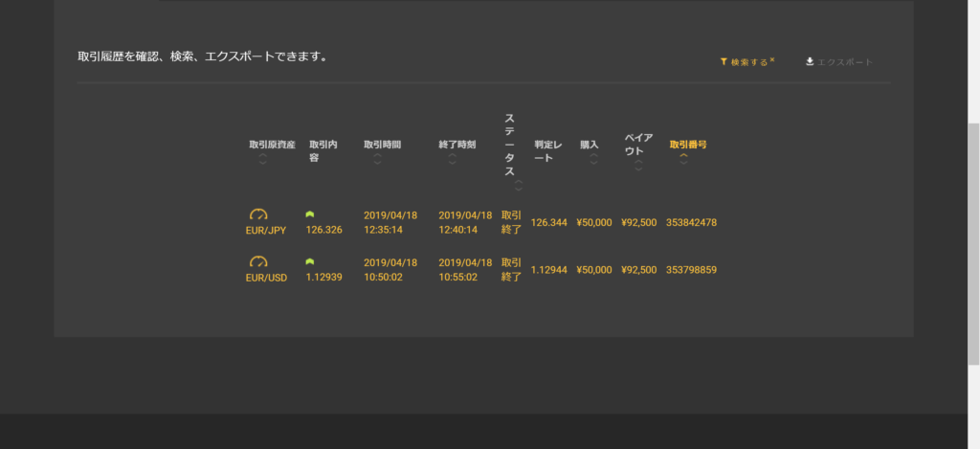This screenshot has height=449, width=980.
Task: Click entry rate 1.12939
Action: click(x=323, y=277)
